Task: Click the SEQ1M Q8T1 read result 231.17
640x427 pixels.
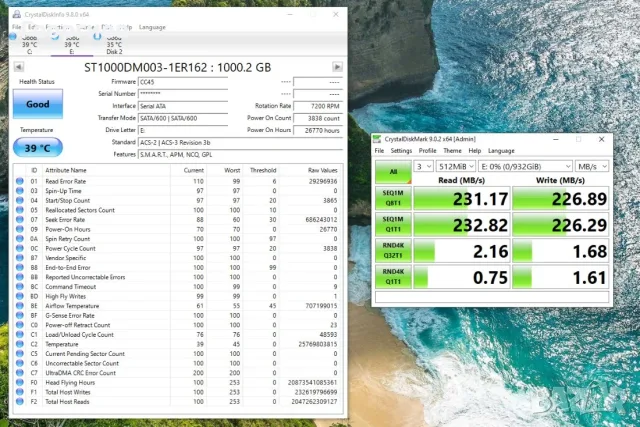Action: coord(462,198)
